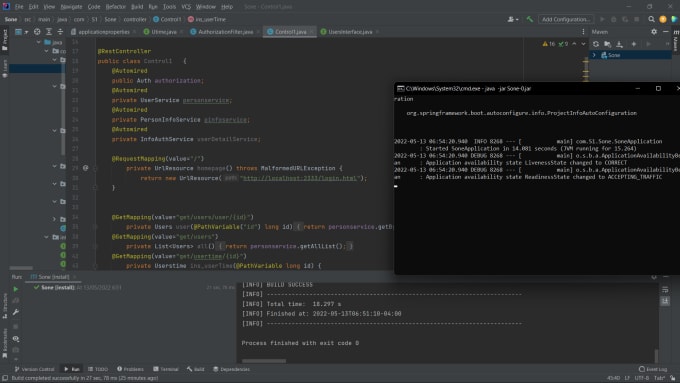The width and height of the screenshot is (680, 383).
Task: Click inside the cmd.exe console output area
Action: point(537,184)
